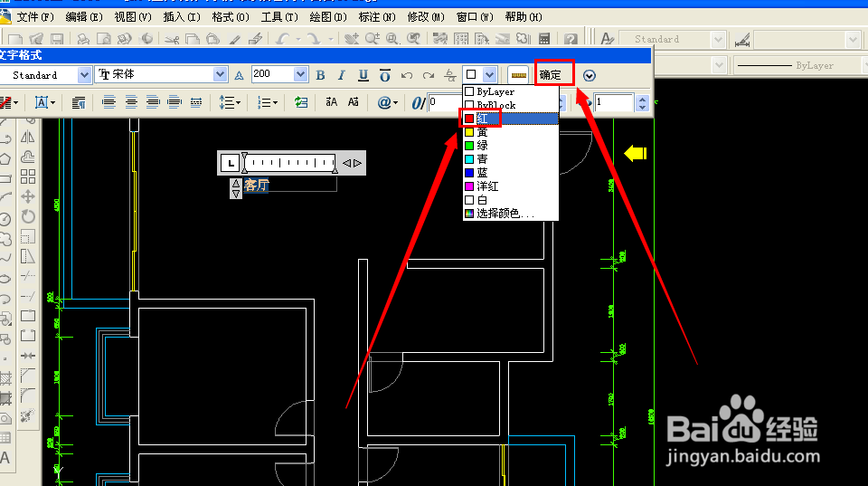Distribute text alignment
Image resolution: width=868 pixels, height=486 pixels.
pos(196,102)
